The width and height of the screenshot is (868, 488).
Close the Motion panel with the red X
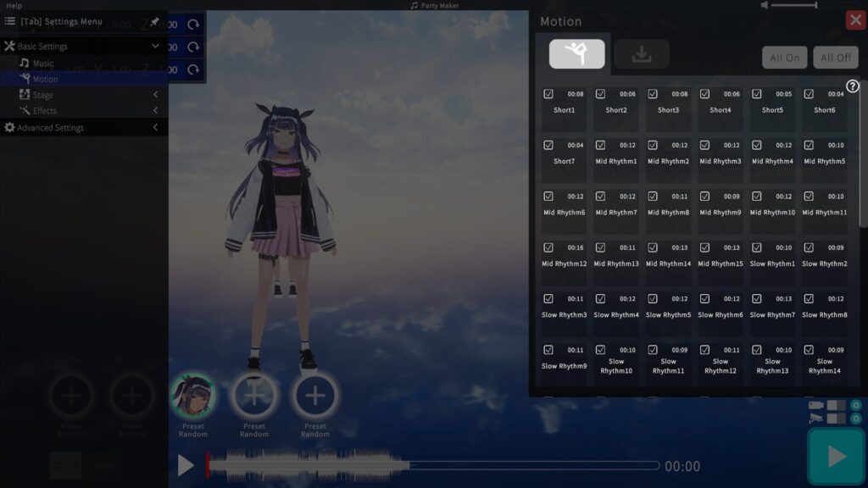856,20
